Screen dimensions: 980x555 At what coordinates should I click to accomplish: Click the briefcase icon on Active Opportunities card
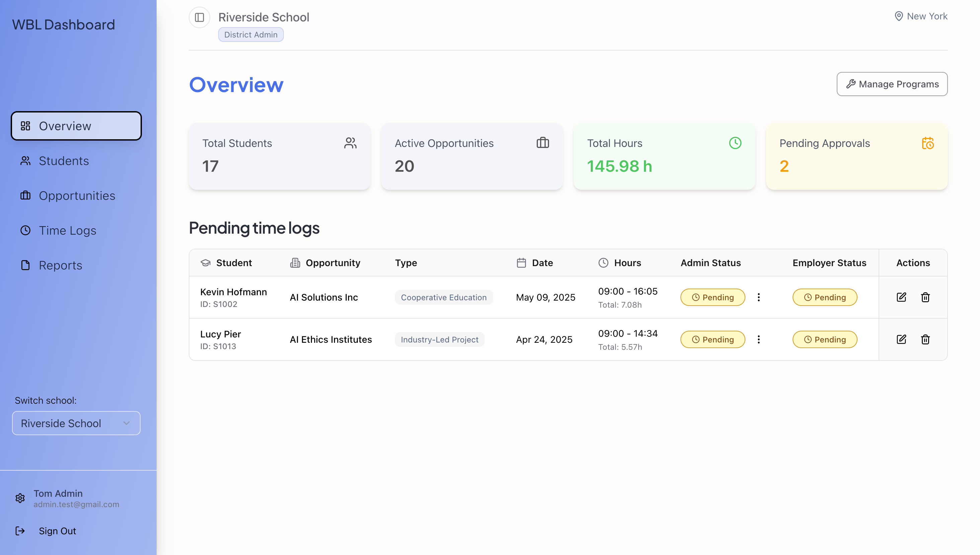543,143
